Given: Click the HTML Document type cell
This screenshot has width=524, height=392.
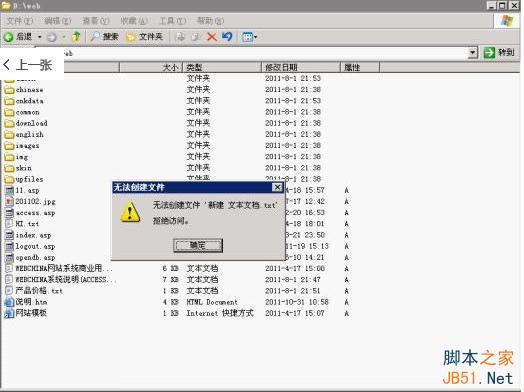Looking at the screenshot, I should (212, 302).
